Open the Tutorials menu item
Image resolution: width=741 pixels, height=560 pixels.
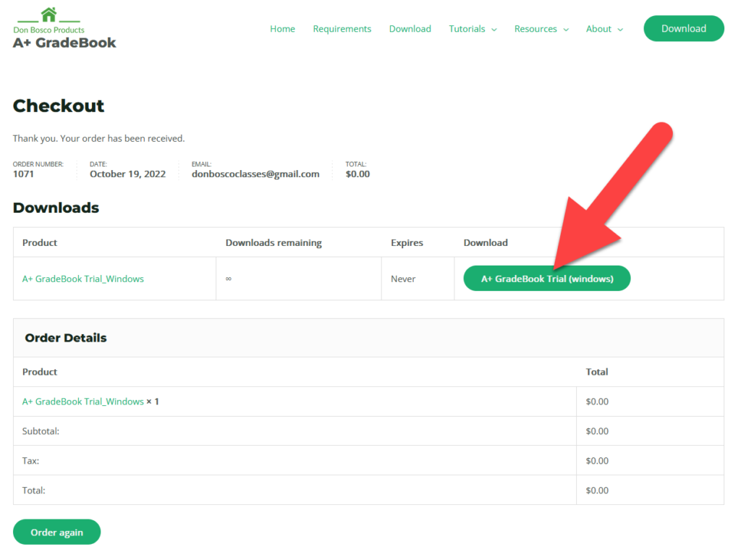(x=467, y=29)
